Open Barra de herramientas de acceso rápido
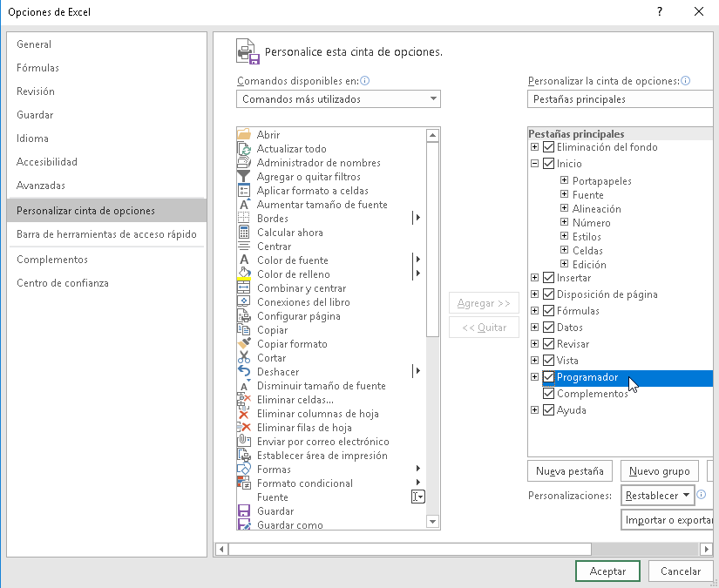The height and width of the screenshot is (588, 719). pyautogui.click(x=106, y=234)
